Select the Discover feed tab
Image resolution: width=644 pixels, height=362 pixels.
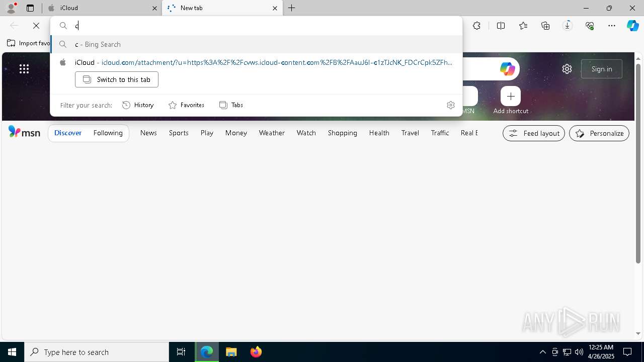[68, 133]
